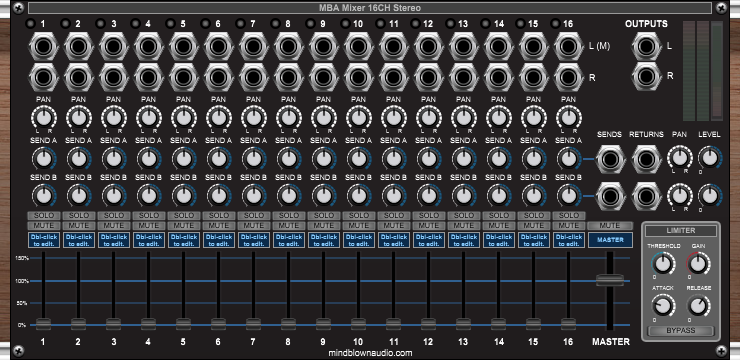Click the channel 1 signal LED

(31, 24)
